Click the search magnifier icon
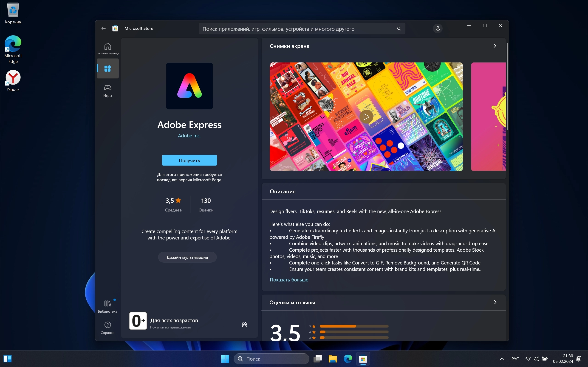The width and height of the screenshot is (588, 367). coord(399,29)
